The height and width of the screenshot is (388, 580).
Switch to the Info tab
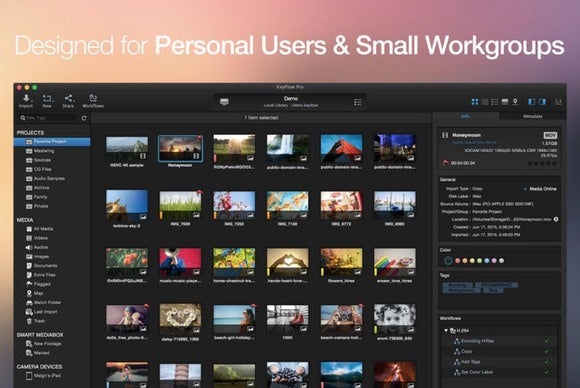click(x=465, y=117)
